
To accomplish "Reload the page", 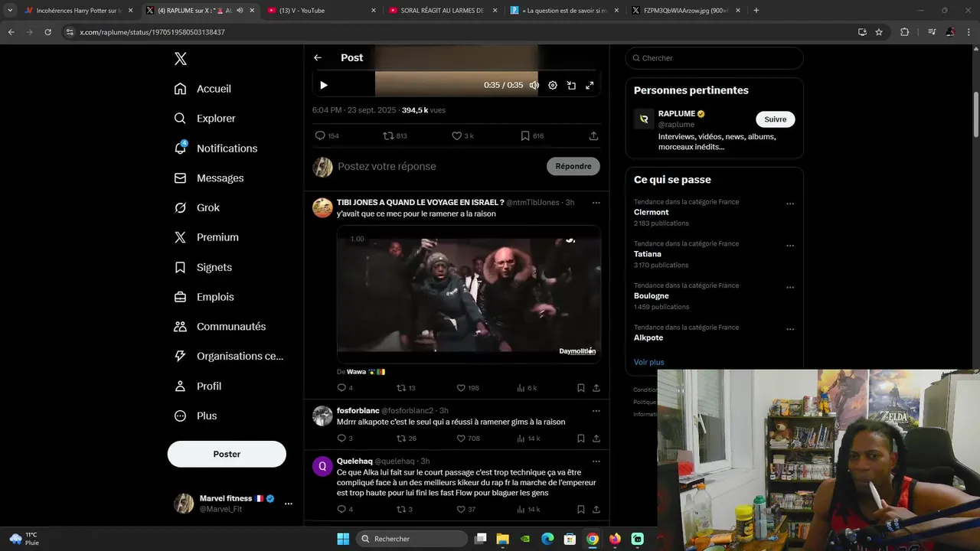I will [47, 32].
